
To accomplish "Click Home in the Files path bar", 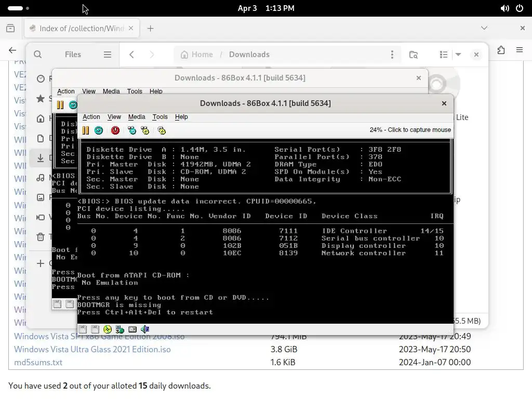I will (x=197, y=54).
